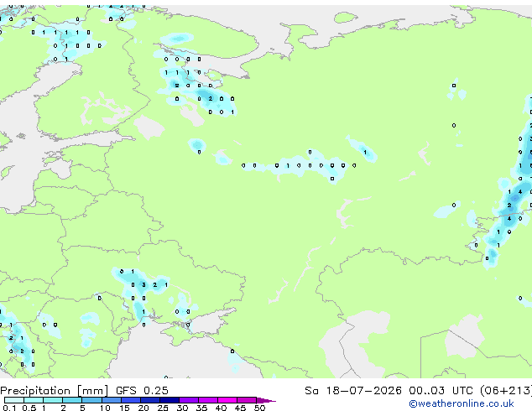532x411 pixels.
Task: Pick the 15–20 mm blue legend box
Action: (x=131, y=400)
